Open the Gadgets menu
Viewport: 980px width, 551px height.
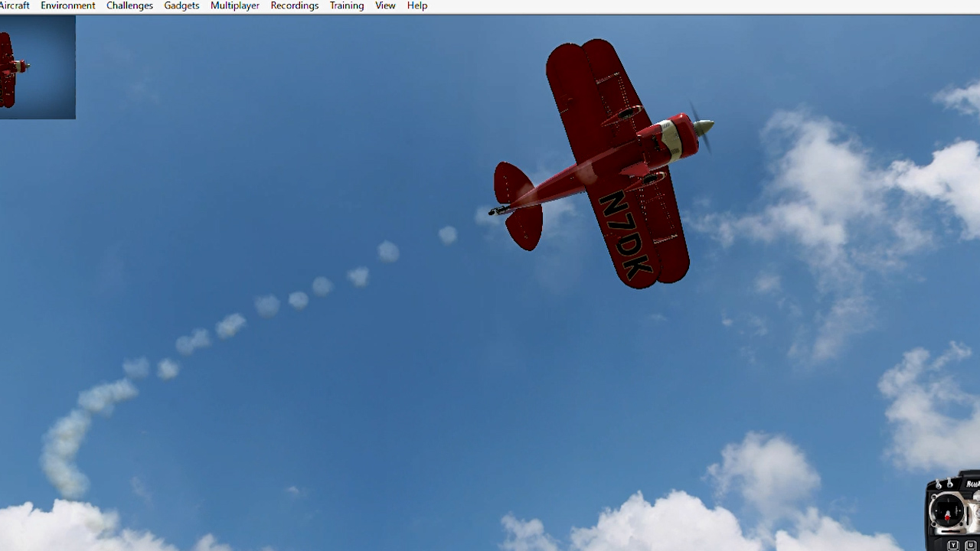[x=181, y=6]
